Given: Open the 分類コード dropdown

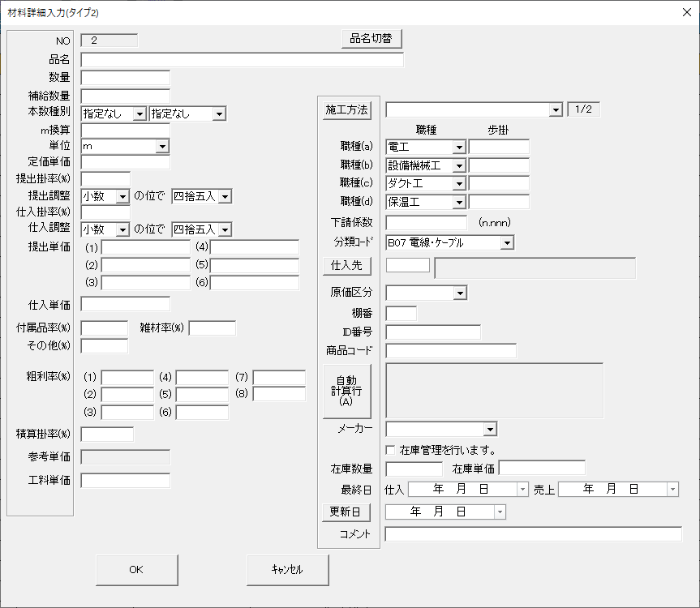Looking at the screenshot, I should click(507, 242).
